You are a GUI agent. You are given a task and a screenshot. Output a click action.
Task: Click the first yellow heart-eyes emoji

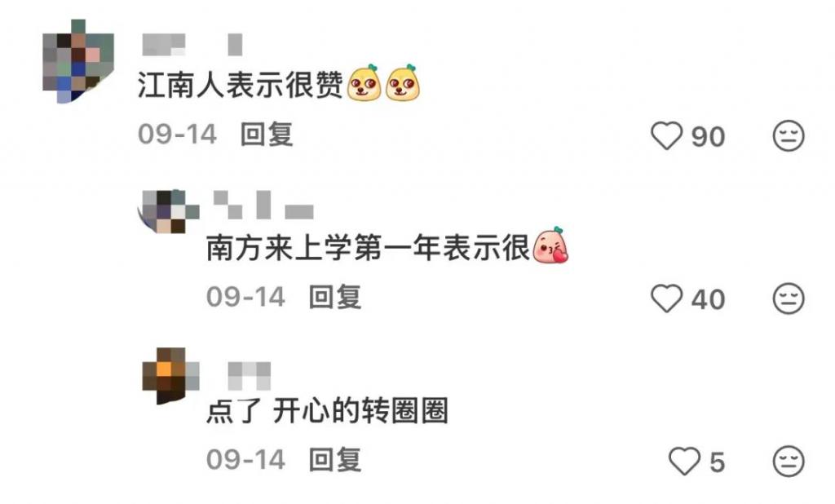[x=364, y=82]
